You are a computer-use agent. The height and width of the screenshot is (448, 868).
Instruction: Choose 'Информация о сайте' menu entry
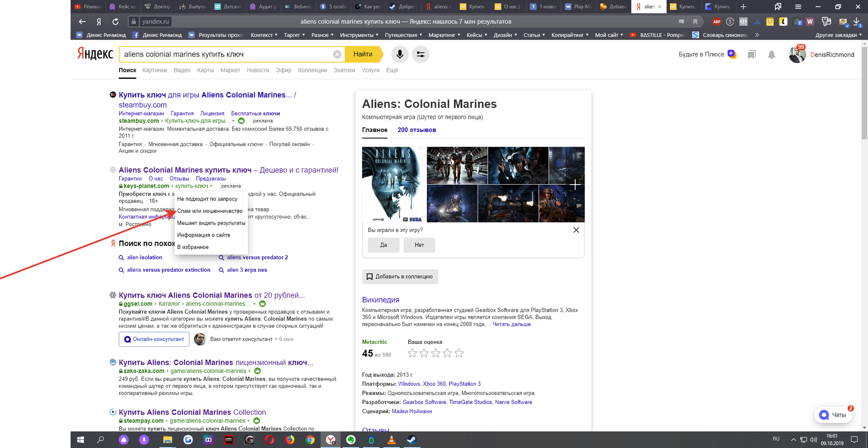211,235
